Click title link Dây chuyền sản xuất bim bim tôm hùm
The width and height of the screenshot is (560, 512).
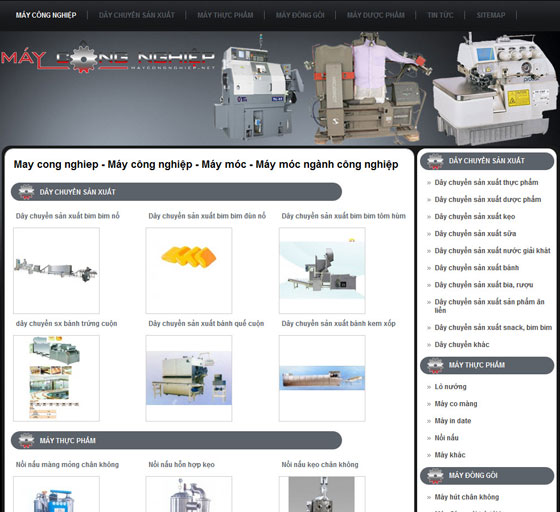point(344,216)
